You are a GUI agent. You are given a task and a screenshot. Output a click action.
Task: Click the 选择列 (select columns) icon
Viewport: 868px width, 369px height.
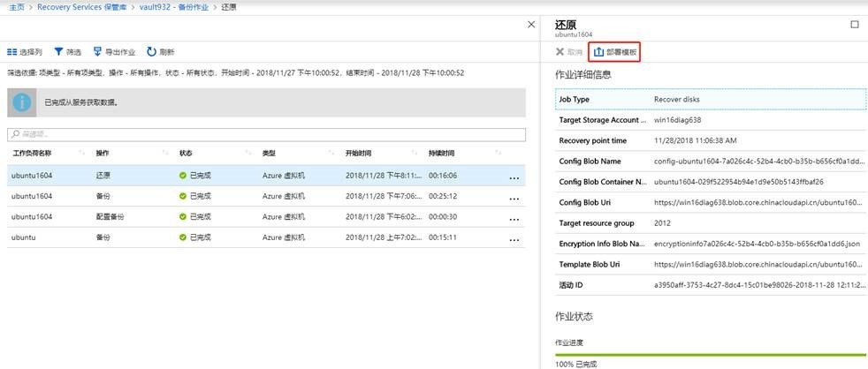(12, 52)
